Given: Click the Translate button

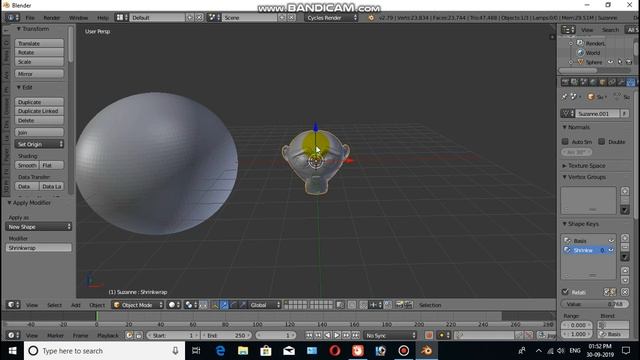Looking at the screenshot, I should 39,43.
